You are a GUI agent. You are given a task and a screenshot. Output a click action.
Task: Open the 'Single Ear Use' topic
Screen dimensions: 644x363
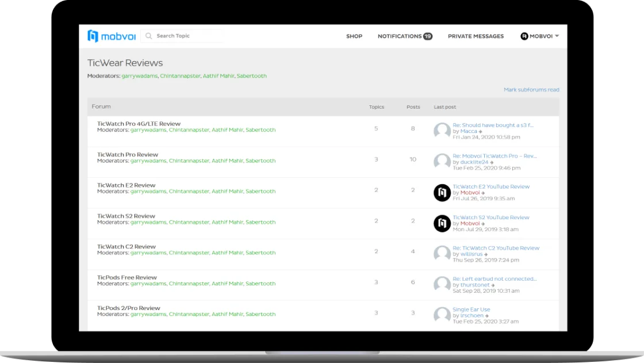click(471, 309)
